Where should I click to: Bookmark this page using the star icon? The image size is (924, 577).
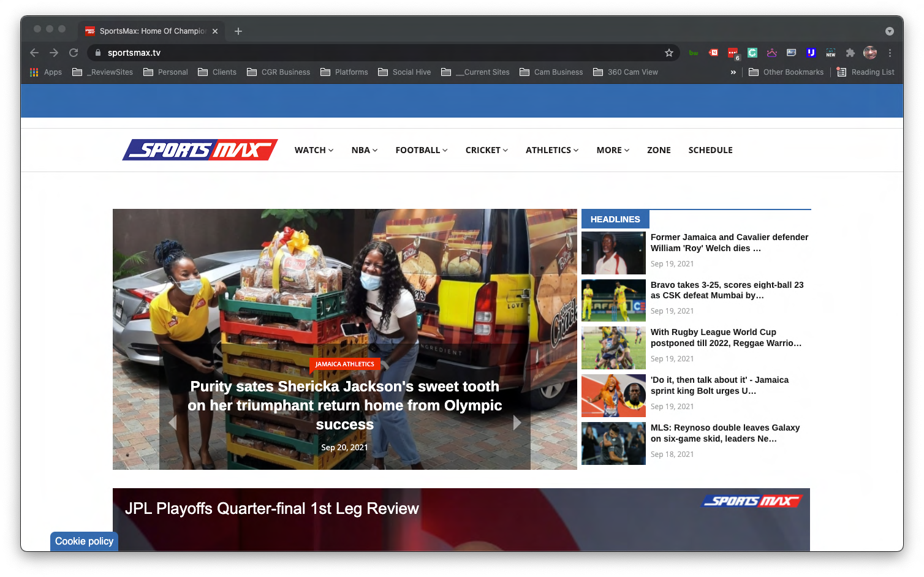click(669, 53)
